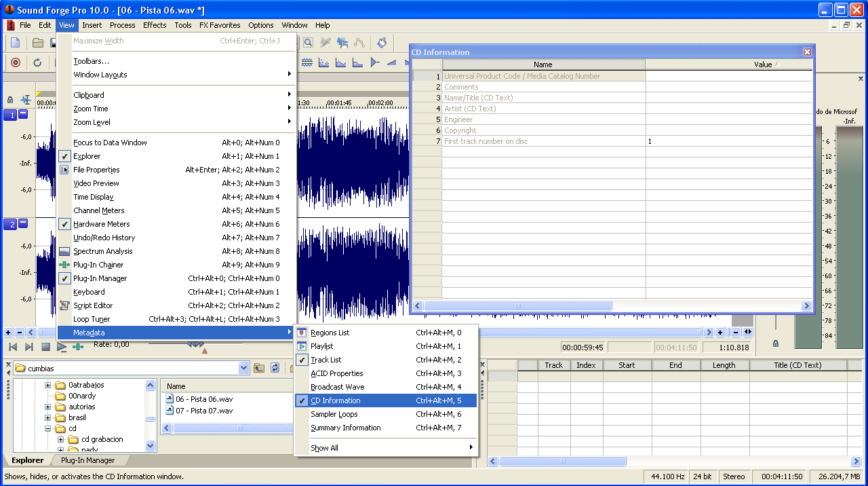Select the Magnify tool icon
The image size is (868, 486).
pos(308,43)
